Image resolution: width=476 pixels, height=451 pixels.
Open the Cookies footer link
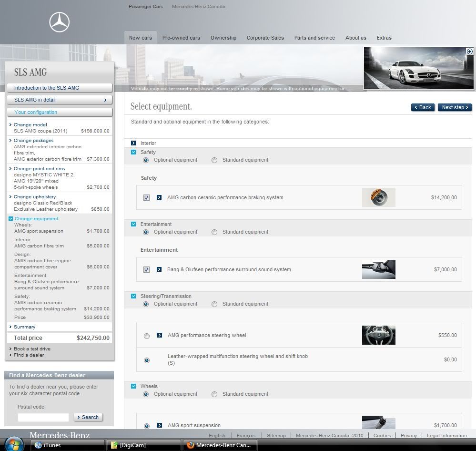coord(382,436)
